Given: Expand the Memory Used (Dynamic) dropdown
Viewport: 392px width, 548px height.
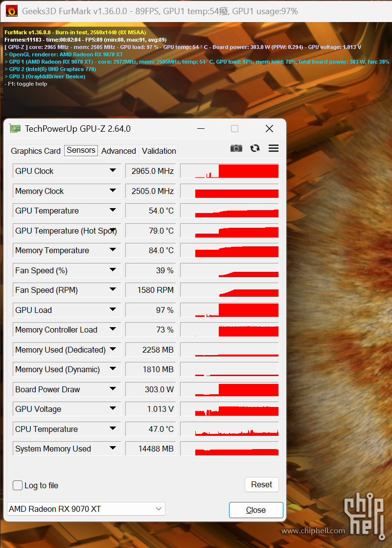Looking at the screenshot, I should (113, 369).
